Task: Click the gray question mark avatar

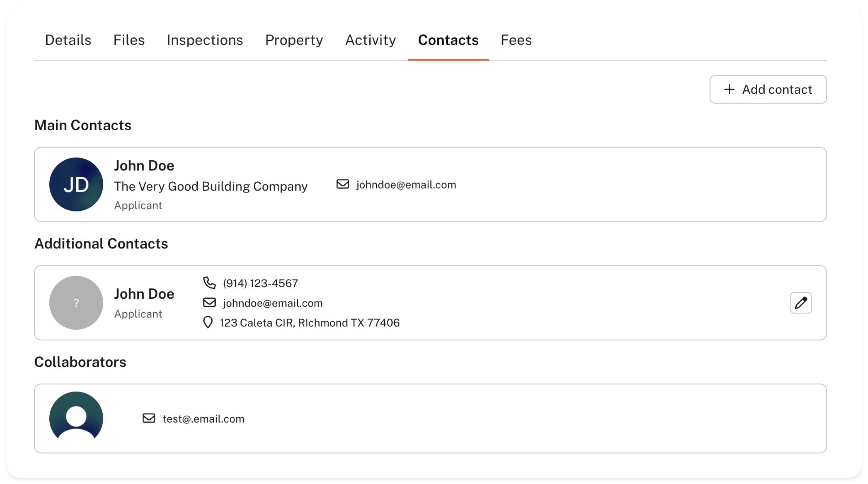Action: 76,303
